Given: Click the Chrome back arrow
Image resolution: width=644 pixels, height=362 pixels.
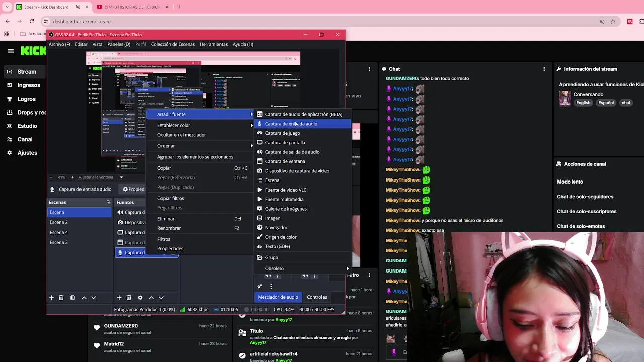Looking at the screenshot, I should pyautogui.click(x=8, y=21).
